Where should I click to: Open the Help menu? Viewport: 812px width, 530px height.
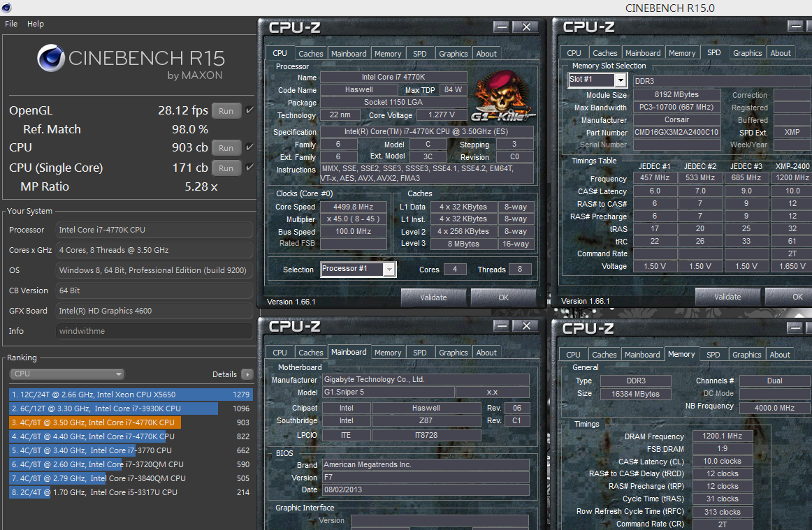[35, 23]
